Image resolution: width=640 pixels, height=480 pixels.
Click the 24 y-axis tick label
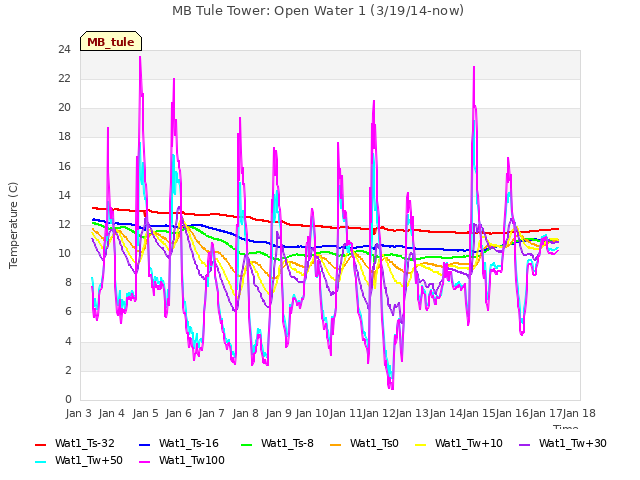[64, 50]
